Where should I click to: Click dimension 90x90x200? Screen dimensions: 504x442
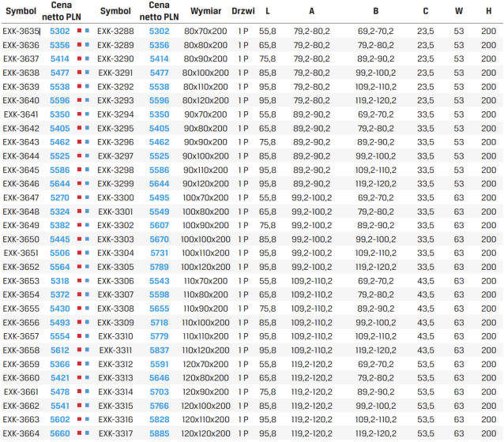(205, 142)
